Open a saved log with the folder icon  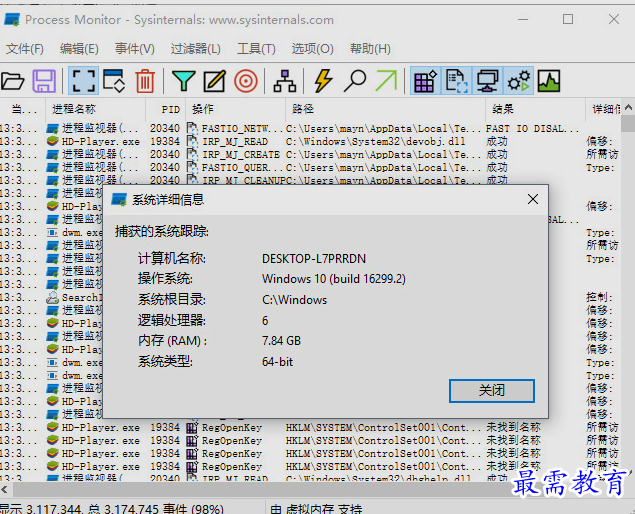(13, 81)
